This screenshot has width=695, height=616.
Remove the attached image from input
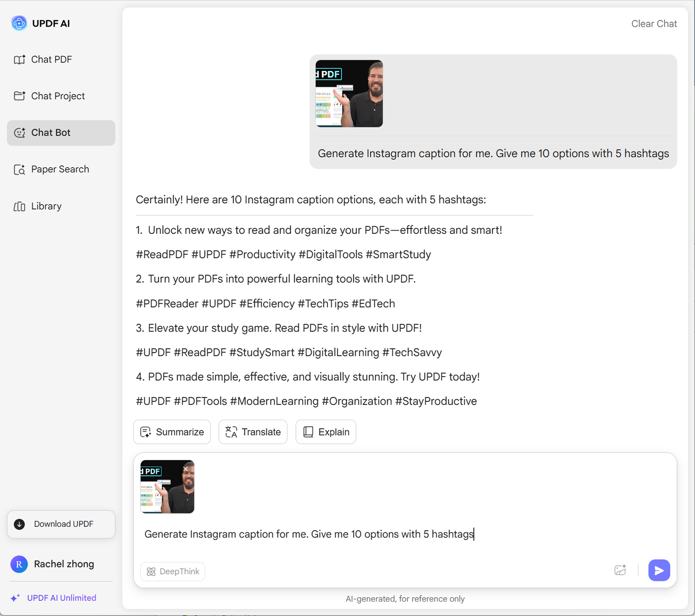(x=186, y=468)
